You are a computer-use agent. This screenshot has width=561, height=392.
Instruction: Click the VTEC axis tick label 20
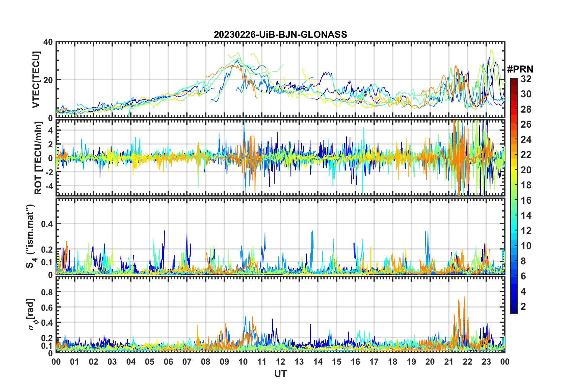point(48,80)
